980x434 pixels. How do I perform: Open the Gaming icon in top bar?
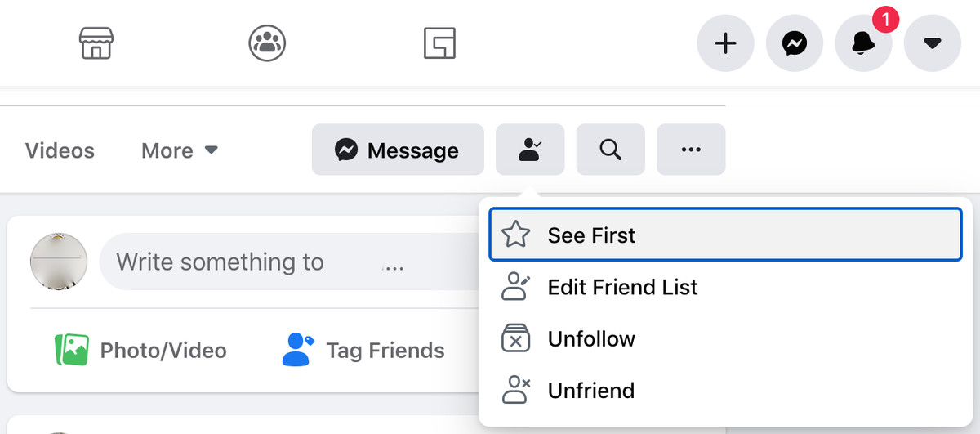[439, 43]
